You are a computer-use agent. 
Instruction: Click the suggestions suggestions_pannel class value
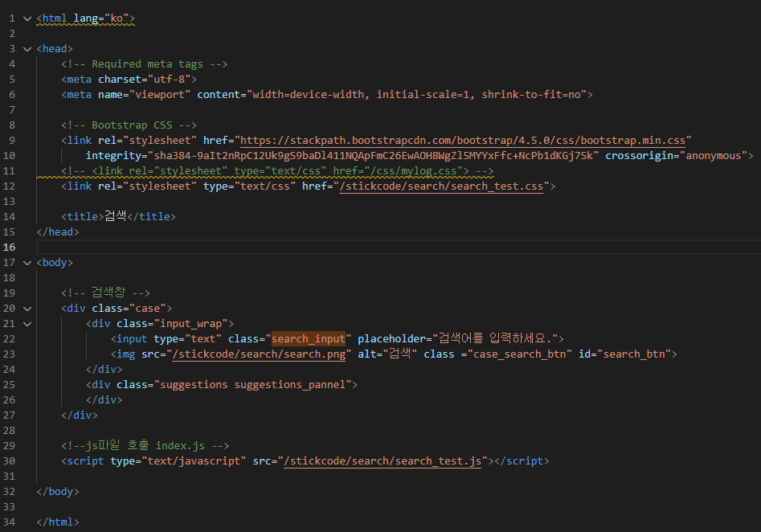pyautogui.click(x=252, y=385)
